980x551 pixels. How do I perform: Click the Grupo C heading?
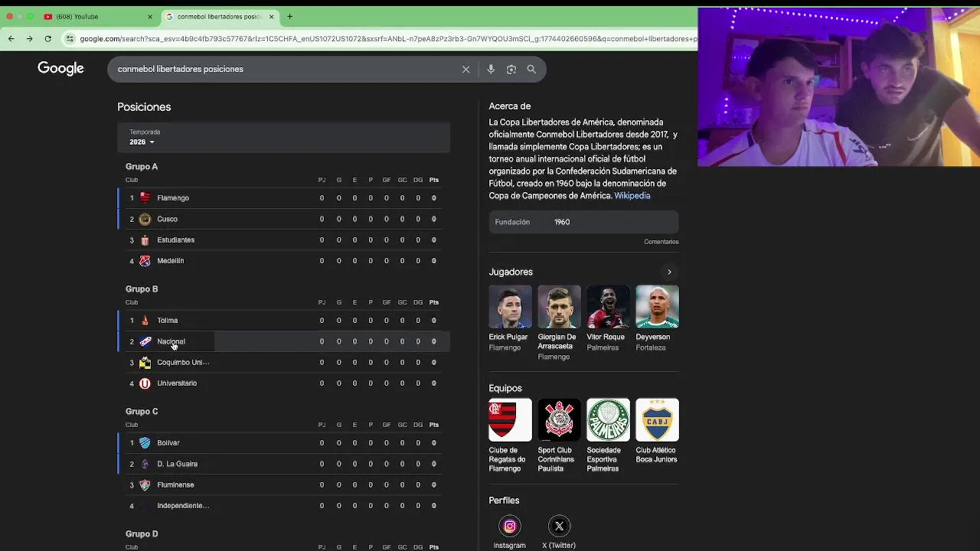point(142,411)
